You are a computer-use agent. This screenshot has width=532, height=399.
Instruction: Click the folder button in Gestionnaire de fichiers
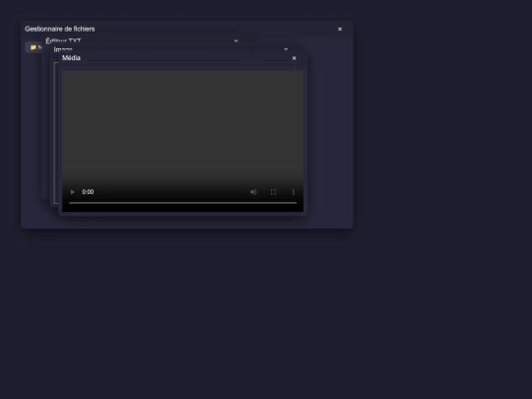[33, 47]
